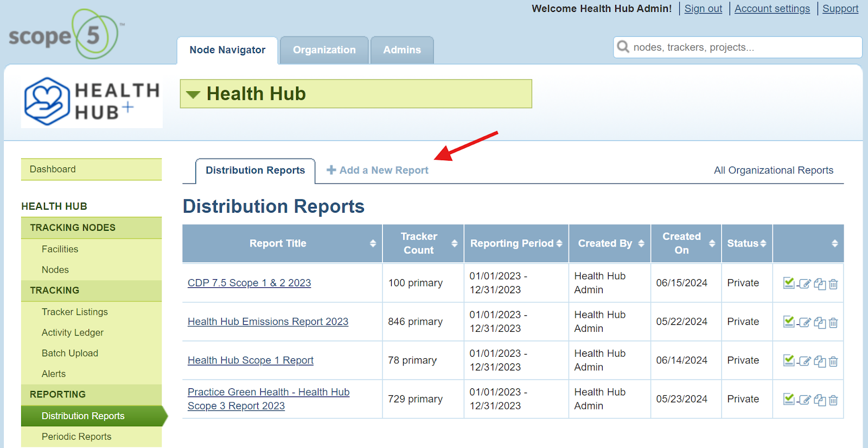Switch to the Organization tab

324,50
